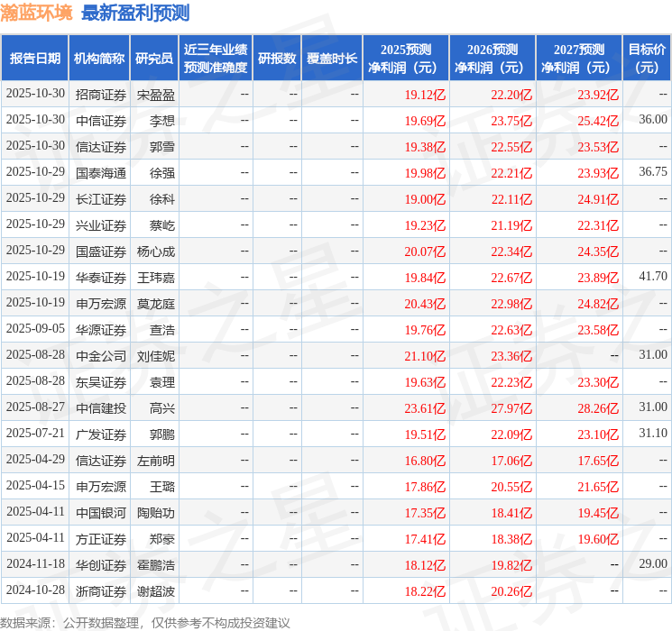Click the 2027预测净利润 column header
672x631 pixels.
tap(579, 59)
